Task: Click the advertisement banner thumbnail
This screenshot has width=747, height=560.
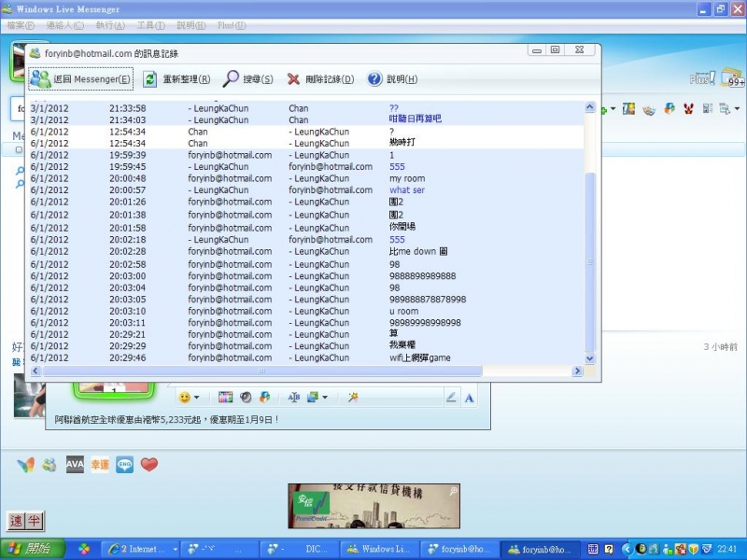Action: tap(373, 505)
